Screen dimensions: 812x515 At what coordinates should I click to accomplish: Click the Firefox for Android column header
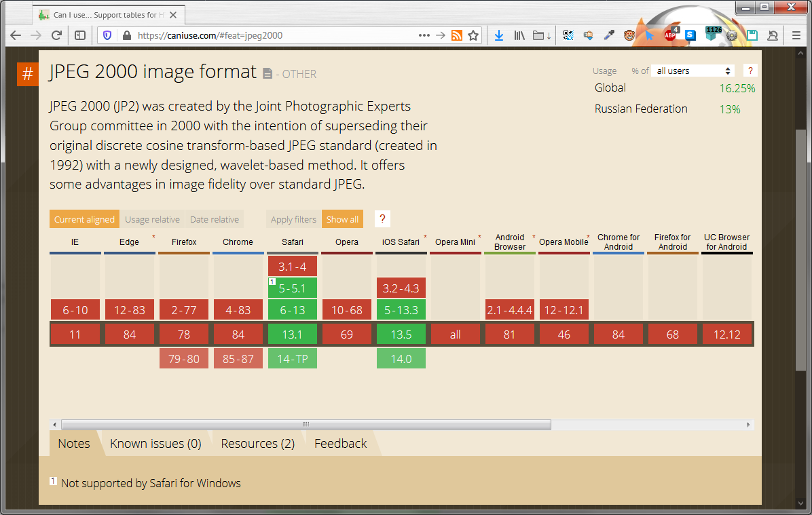(672, 242)
